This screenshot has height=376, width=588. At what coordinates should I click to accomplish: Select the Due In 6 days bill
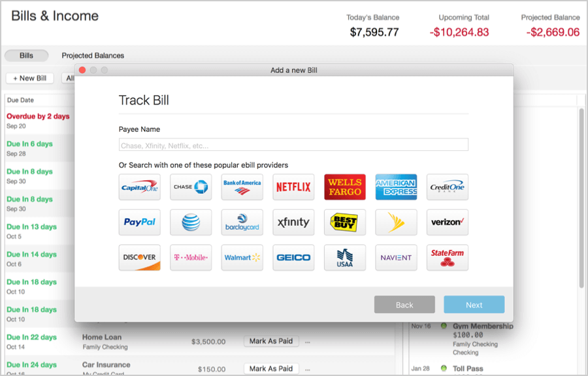(x=29, y=144)
